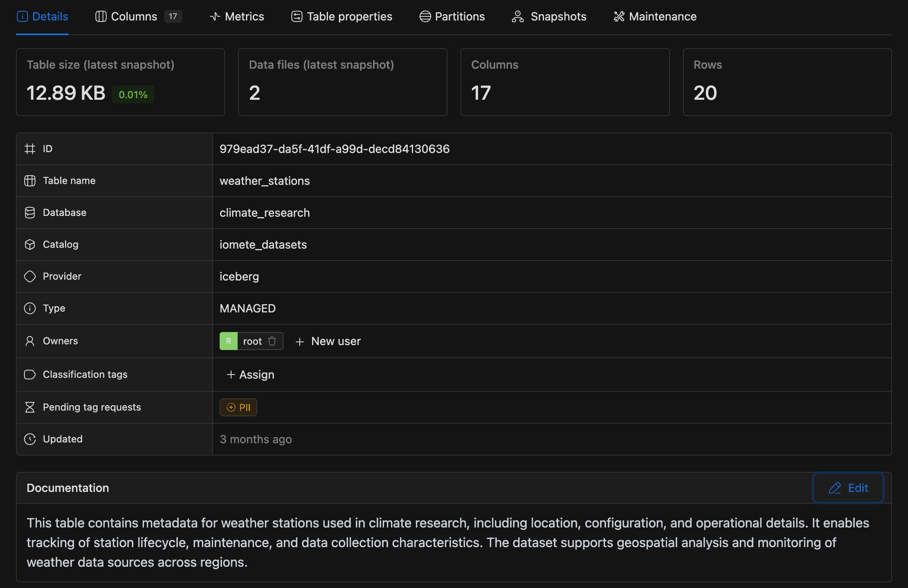Add a New user owner
The height and width of the screenshot is (588, 908).
pyautogui.click(x=335, y=341)
